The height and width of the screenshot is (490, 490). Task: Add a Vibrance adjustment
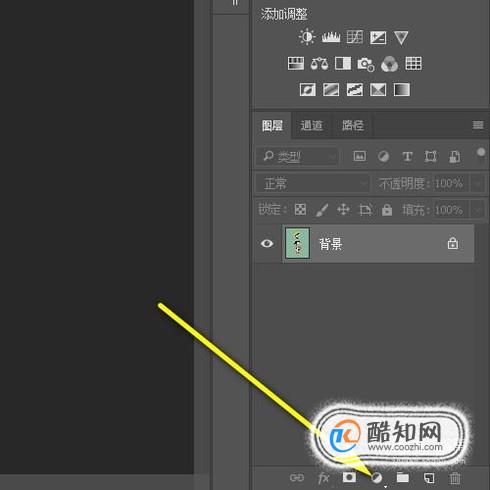[x=401, y=38]
